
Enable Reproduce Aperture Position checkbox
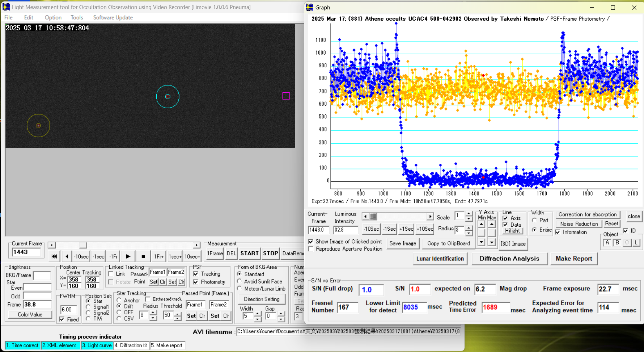coord(311,249)
